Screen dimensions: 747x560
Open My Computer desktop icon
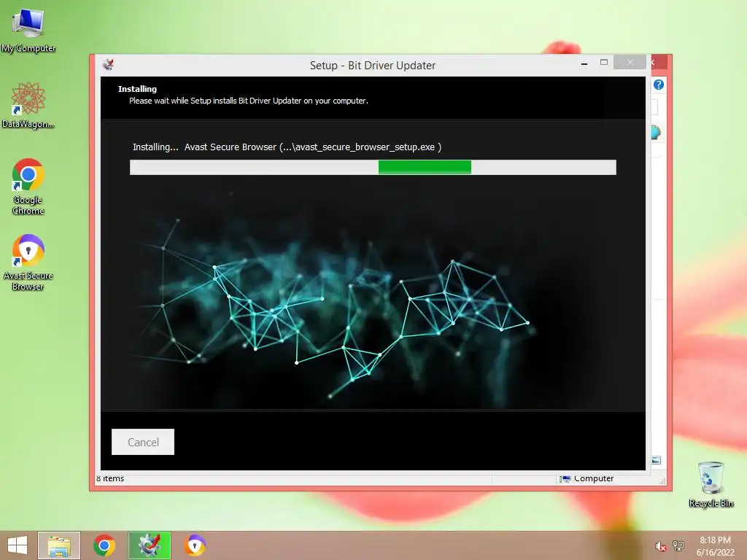click(28, 29)
